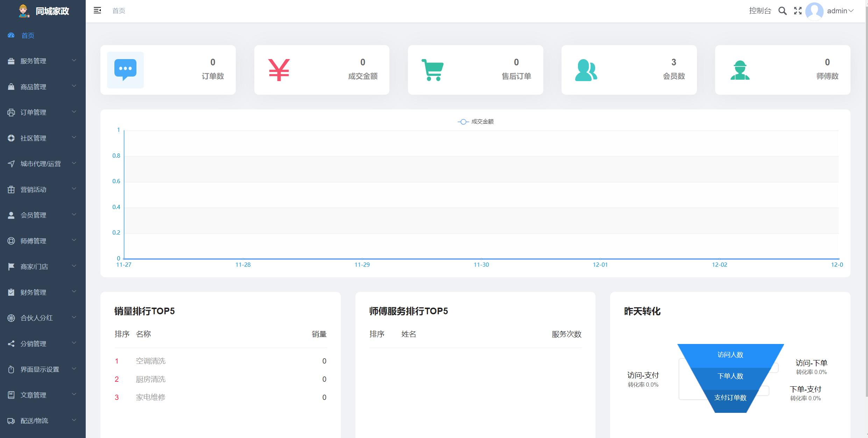This screenshot has height=438, width=868.
Task: Toggle the sidebar collapse hamburger icon
Action: [x=97, y=10]
